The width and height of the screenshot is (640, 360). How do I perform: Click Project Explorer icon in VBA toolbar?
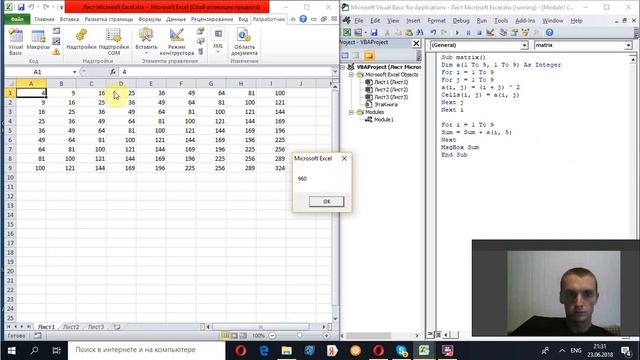coord(503,32)
